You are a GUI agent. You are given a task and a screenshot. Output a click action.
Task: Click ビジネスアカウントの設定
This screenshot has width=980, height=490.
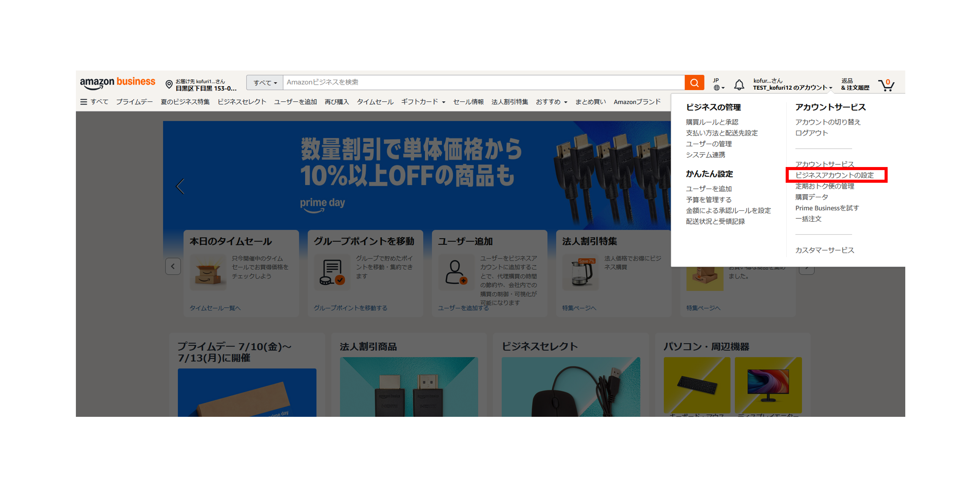pos(834,175)
